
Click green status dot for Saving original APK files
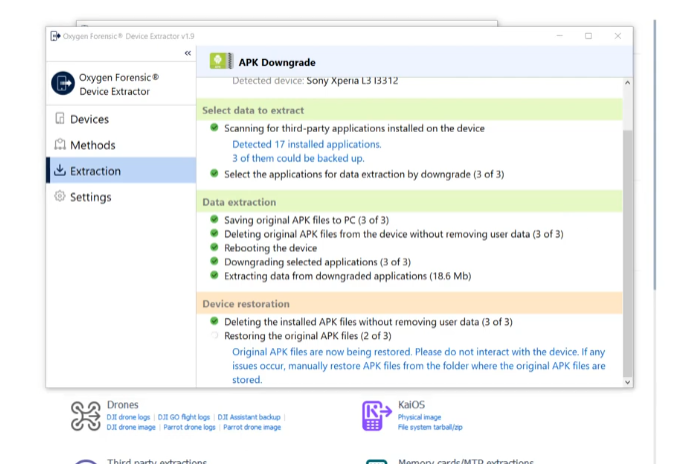tap(214, 219)
